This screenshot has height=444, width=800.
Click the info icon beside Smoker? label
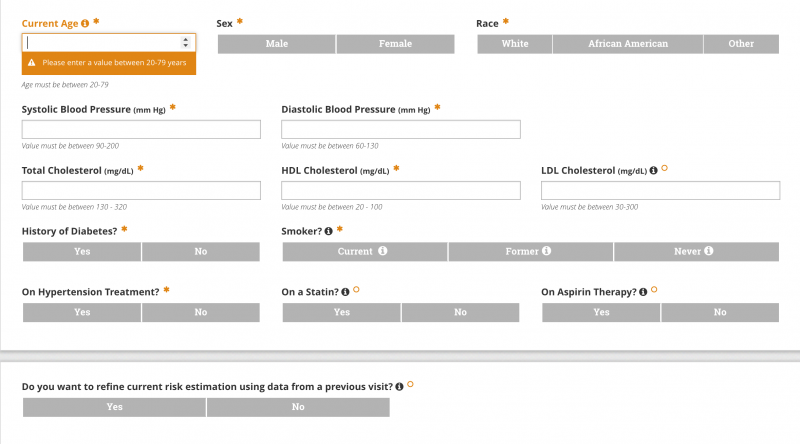pyautogui.click(x=329, y=231)
